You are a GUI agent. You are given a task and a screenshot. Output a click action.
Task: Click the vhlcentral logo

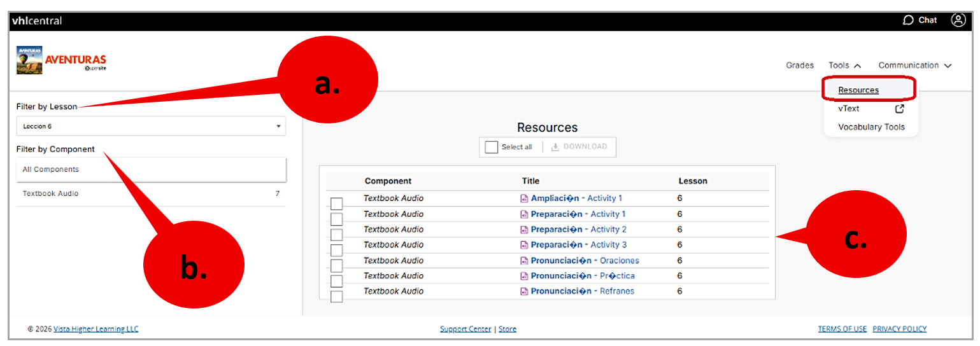click(37, 21)
